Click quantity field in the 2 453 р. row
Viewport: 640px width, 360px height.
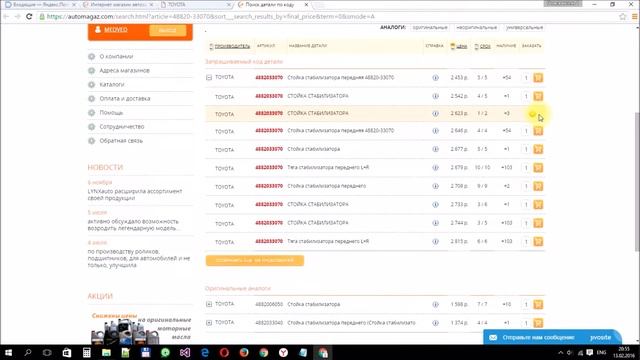526,78
